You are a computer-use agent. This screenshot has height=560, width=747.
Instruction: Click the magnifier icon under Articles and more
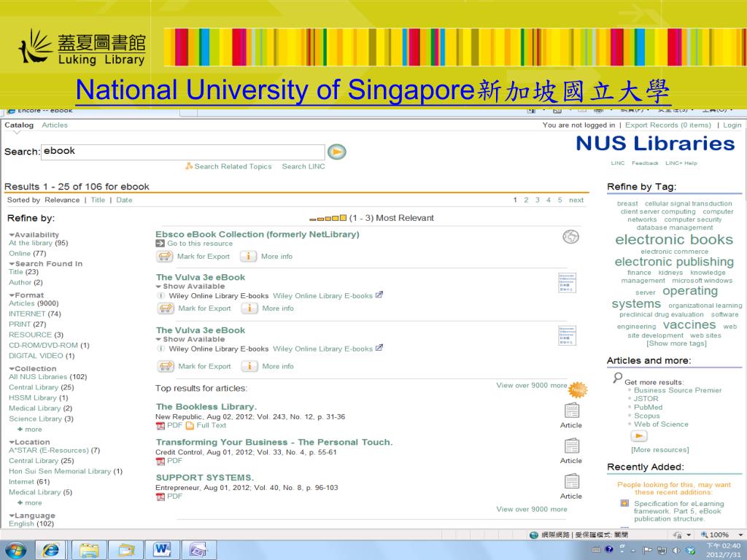pos(617,378)
